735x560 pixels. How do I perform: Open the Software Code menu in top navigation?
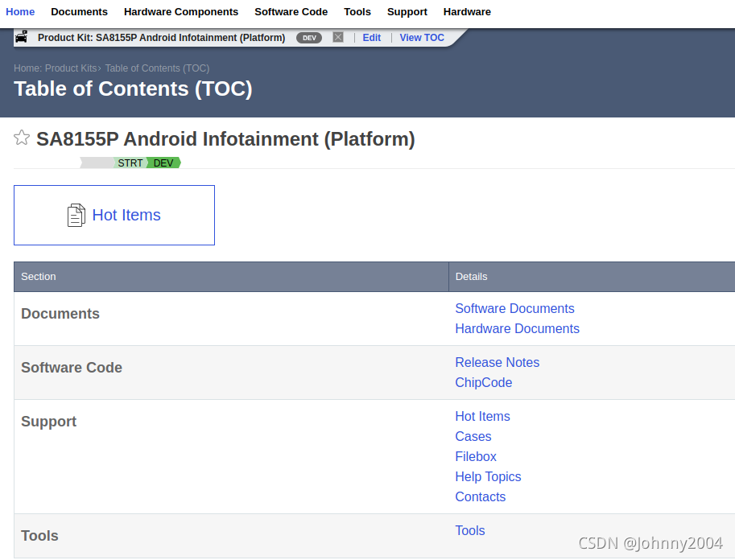pos(291,12)
